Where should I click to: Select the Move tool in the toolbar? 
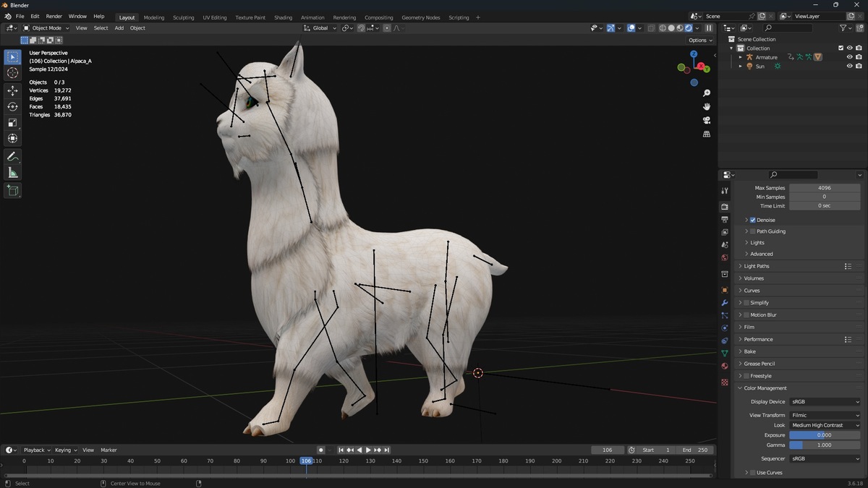(x=12, y=90)
